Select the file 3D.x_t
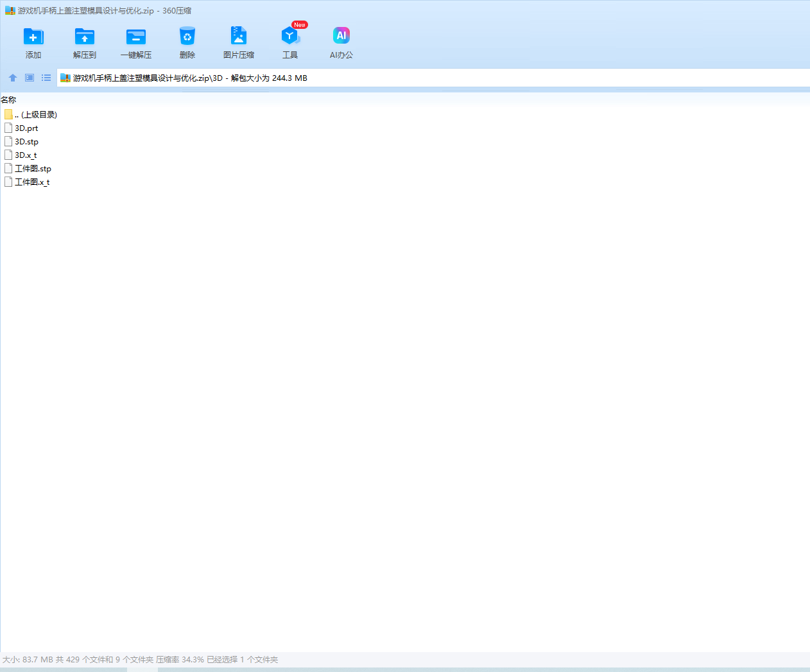 tap(26, 155)
